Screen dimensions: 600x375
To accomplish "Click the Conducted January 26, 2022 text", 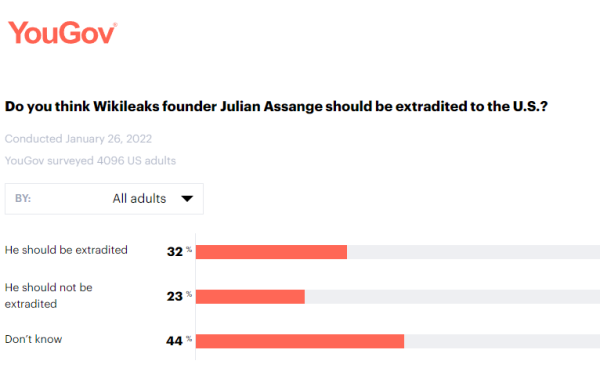I will pos(78,139).
